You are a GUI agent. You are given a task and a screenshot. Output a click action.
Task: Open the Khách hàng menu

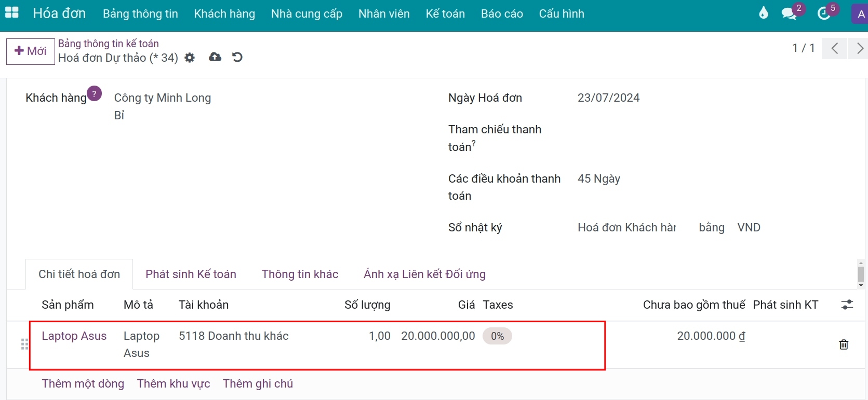click(x=224, y=14)
